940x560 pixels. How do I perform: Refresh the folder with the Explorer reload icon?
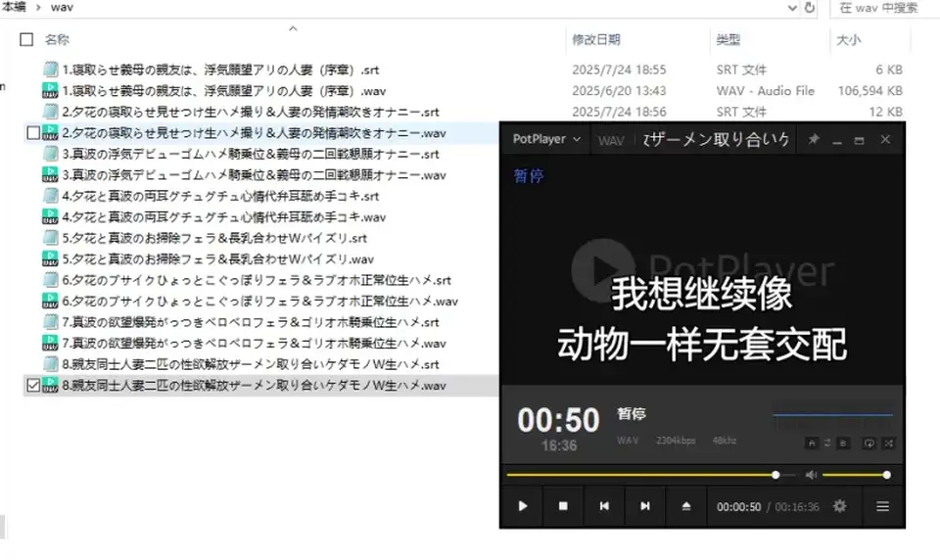pos(810,8)
